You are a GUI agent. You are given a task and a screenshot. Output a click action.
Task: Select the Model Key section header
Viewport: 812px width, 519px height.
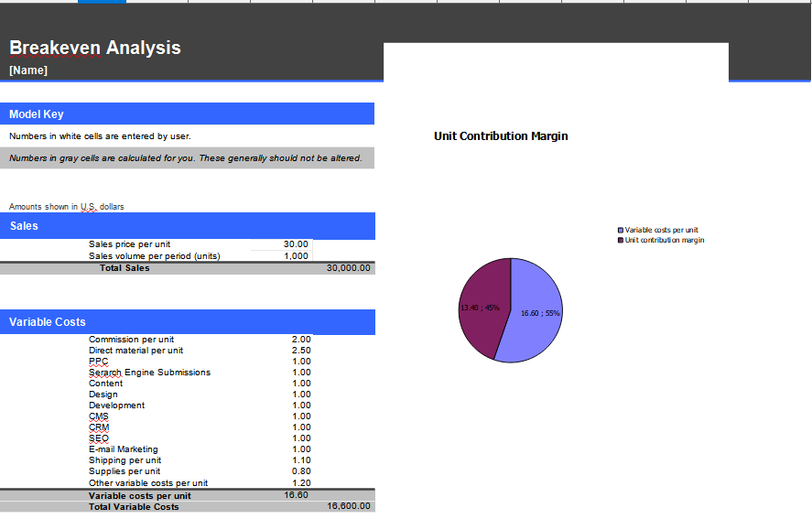(187, 114)
